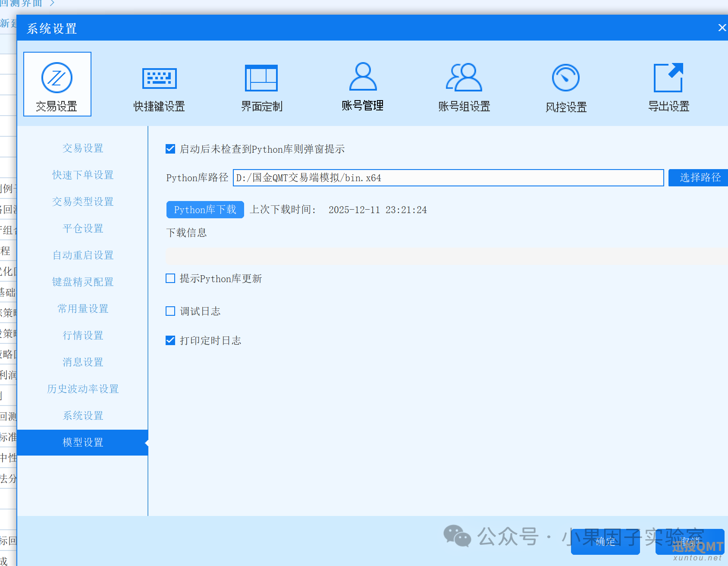The height and width of the screenshot is (566, 728).
Task: Select 模型设置 in the sidebar
Action: tap(83, 442)
